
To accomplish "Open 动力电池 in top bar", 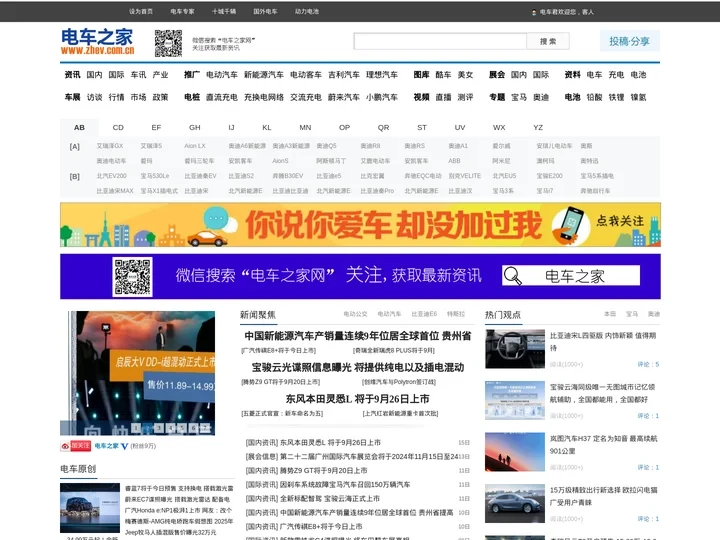I will [x=307, y=11].
